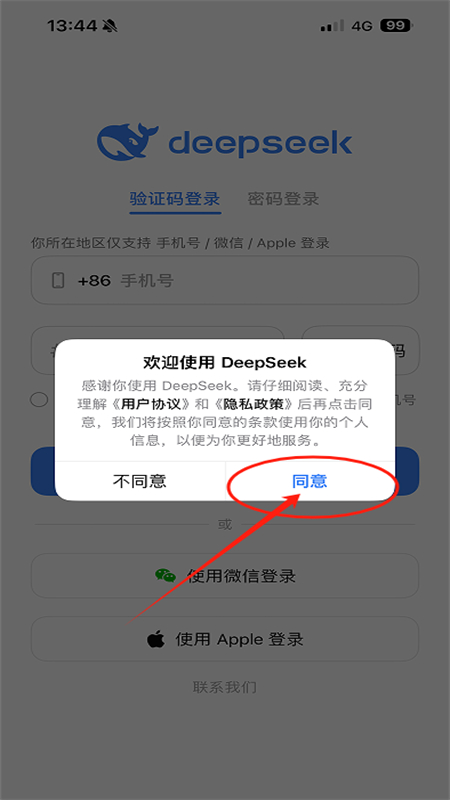Screen dimensions: 450x800
Task: Toggle the agreement radio circle
Action: click(x=39, y=399)
